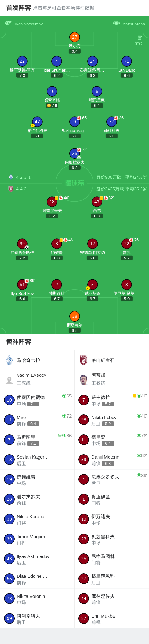This screenshot has width=149, height=644.
Task: Select captain 5 武亚契奇 defender icon
Action: coord(93,285)
